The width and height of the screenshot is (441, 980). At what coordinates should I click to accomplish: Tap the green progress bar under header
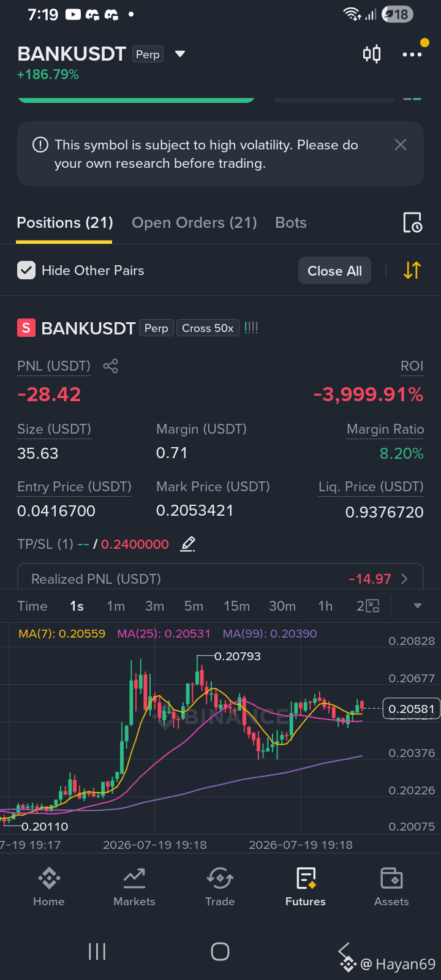[x=136, y=100]
